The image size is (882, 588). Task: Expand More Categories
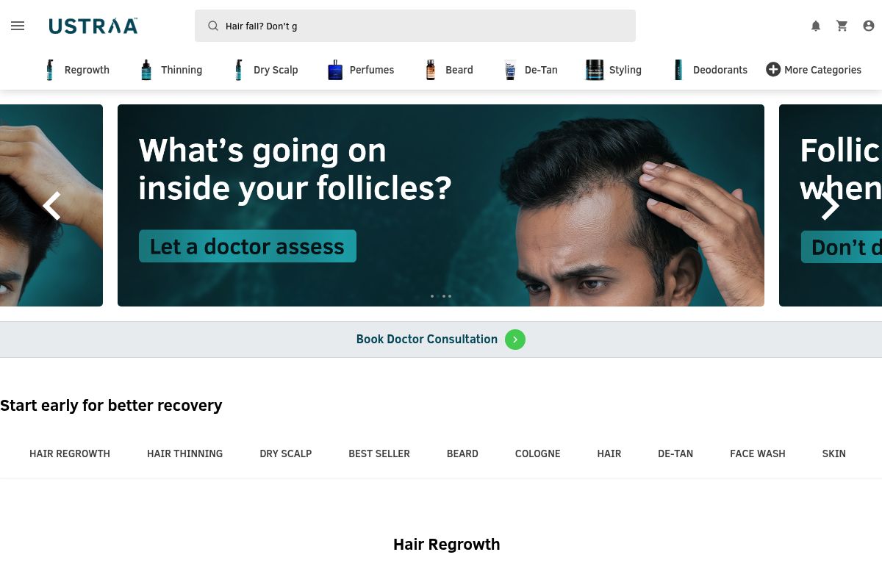click(814, 70)
